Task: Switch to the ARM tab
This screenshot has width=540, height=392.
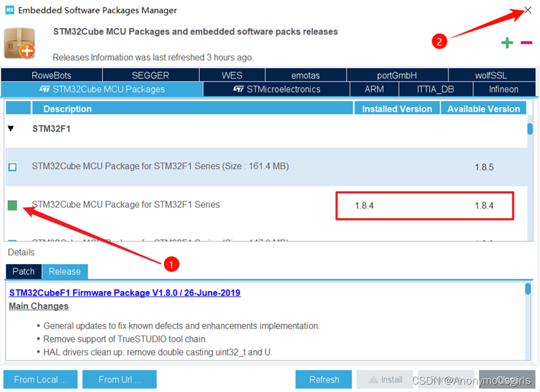Action: [x=374, y=89]
